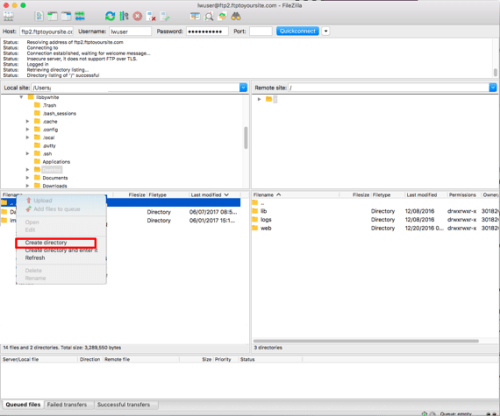
Task: Click the Local site path field
Action: click(135, 88)
